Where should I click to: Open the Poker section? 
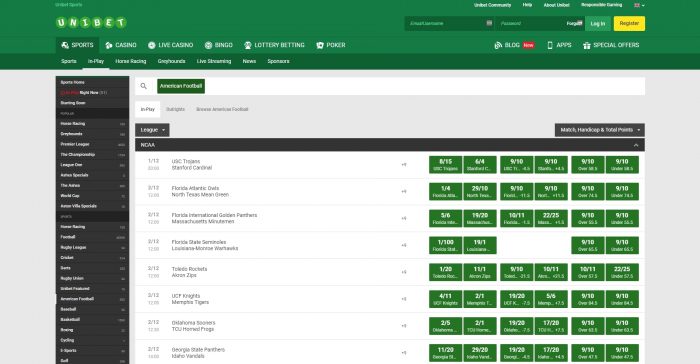pos(330,45)
